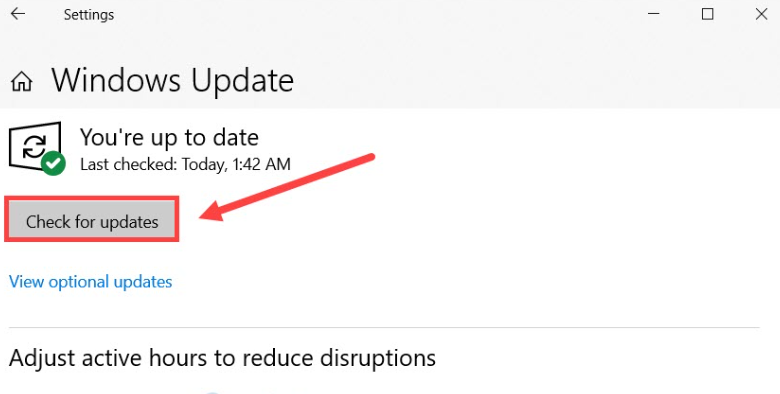Click the Check for updates button
This screenshot has width=780, height=394.
92,221
